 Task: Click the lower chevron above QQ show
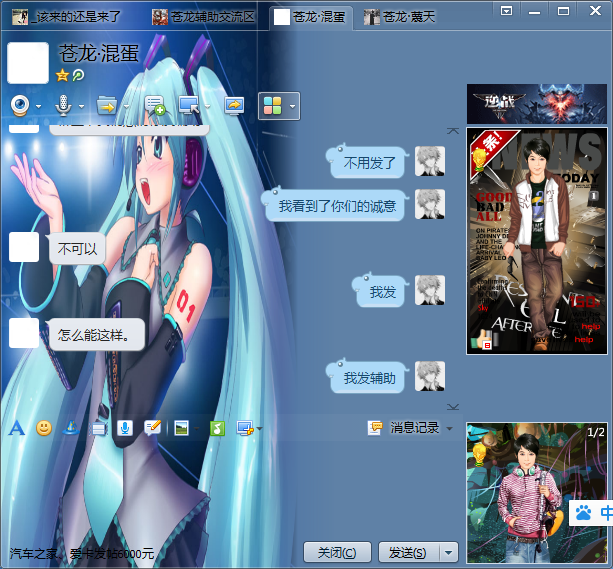[453, 407]
